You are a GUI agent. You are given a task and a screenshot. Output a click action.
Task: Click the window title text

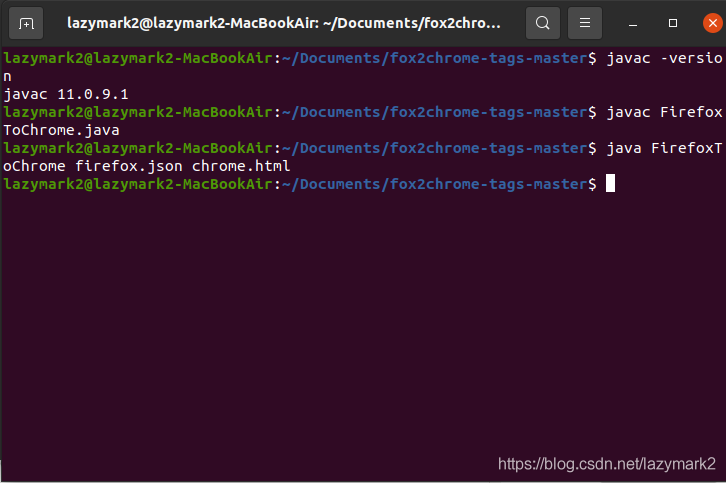tap(284, 22)
